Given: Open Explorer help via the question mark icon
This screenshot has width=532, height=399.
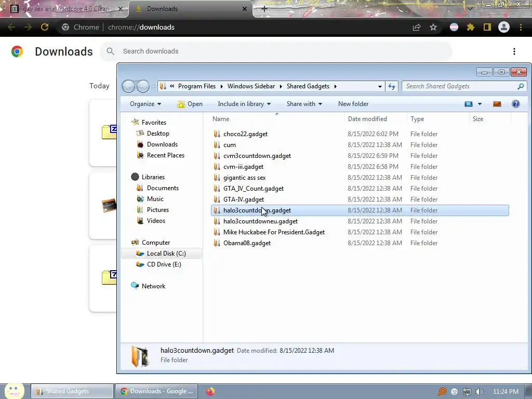Looking at the screenshot, I should 516,104.
